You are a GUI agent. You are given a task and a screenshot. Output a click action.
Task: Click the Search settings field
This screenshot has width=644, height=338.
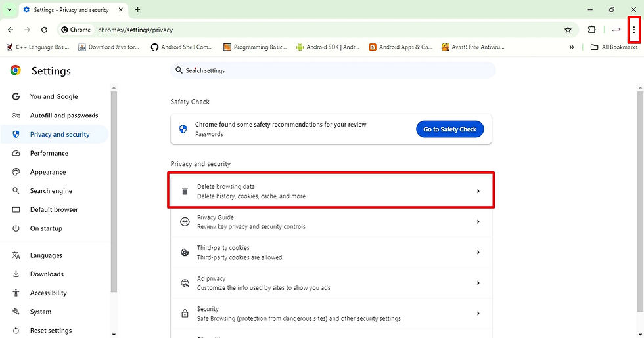point(333,71)
